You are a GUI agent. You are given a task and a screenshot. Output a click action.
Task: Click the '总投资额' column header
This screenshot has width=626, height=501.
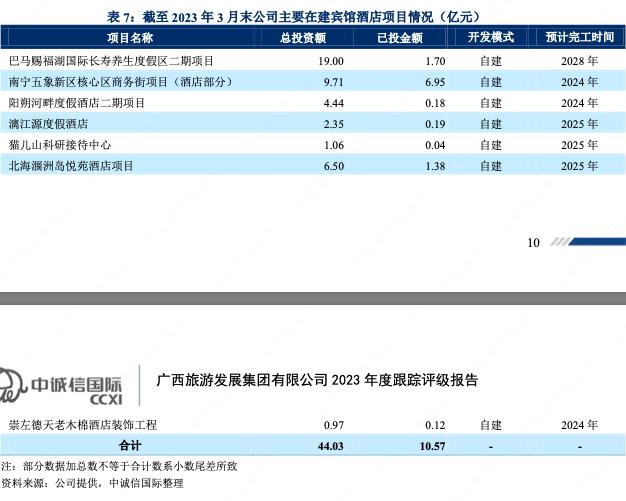coord(303,38)
